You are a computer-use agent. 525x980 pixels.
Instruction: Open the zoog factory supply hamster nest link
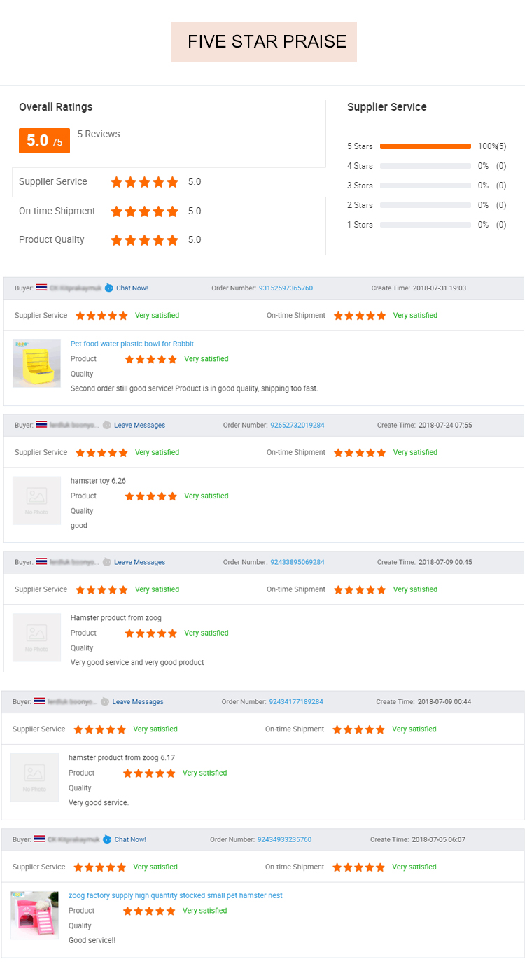pyautogui.click(x=176, y=895)
